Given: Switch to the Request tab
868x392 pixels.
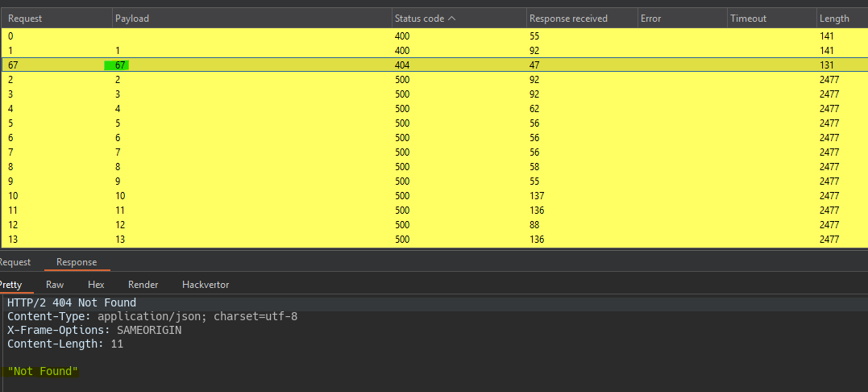Looking at the screenshot, I should (x=15, y=262).
